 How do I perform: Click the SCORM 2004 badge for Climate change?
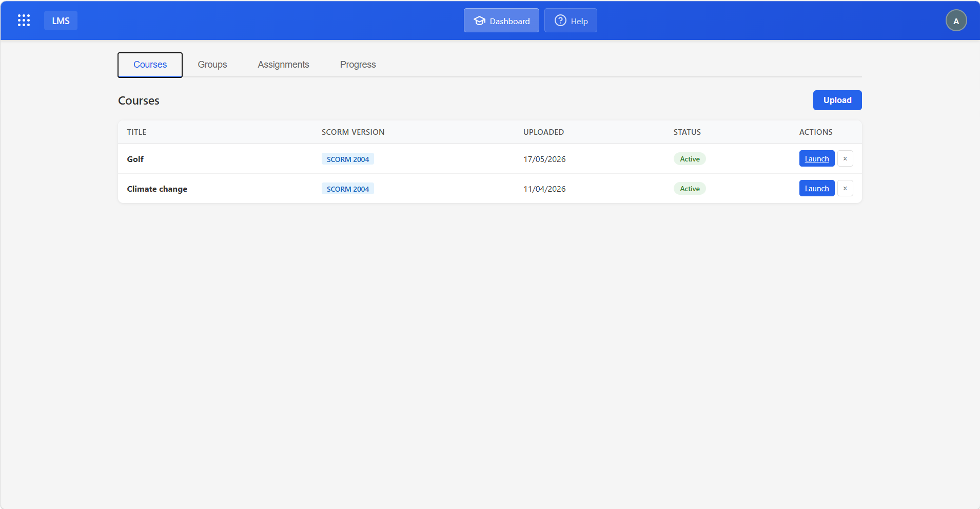pyautogui.click(x=347, y=189)
